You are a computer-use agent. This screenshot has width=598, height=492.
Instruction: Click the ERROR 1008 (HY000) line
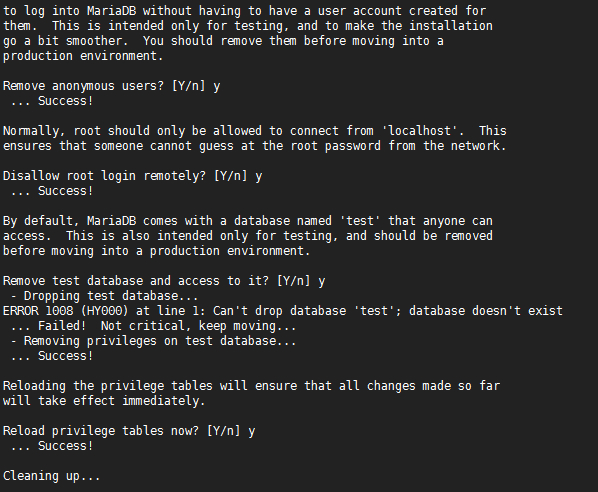point(283,311)
